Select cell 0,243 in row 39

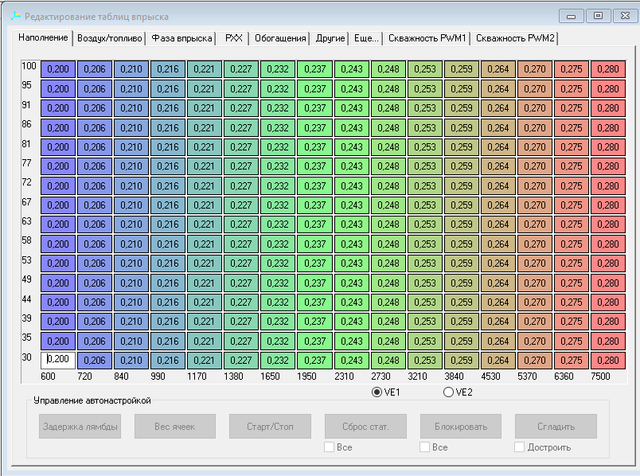click(351, 321)
